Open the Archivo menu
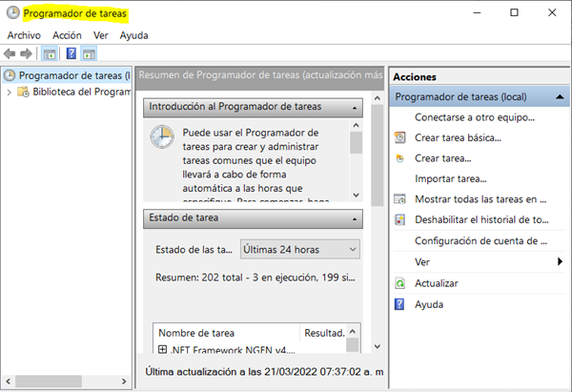This screenshot has width=572, height=392. pos(24,35)
